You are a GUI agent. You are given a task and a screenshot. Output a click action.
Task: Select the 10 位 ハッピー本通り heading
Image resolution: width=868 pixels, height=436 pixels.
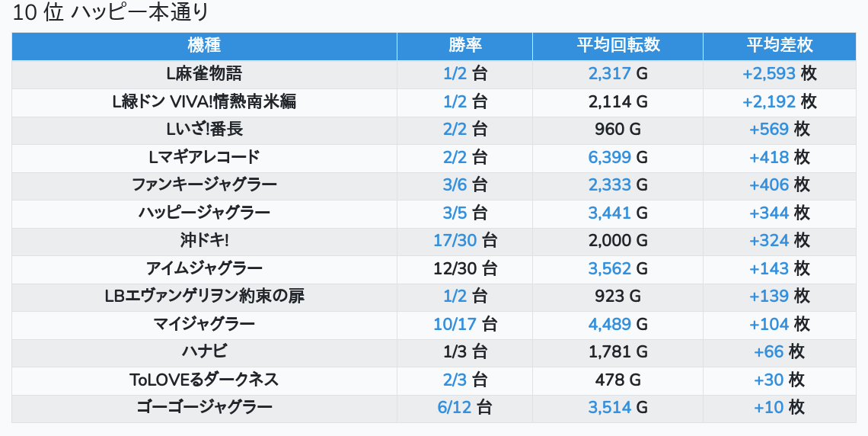(x=110, y=12)
